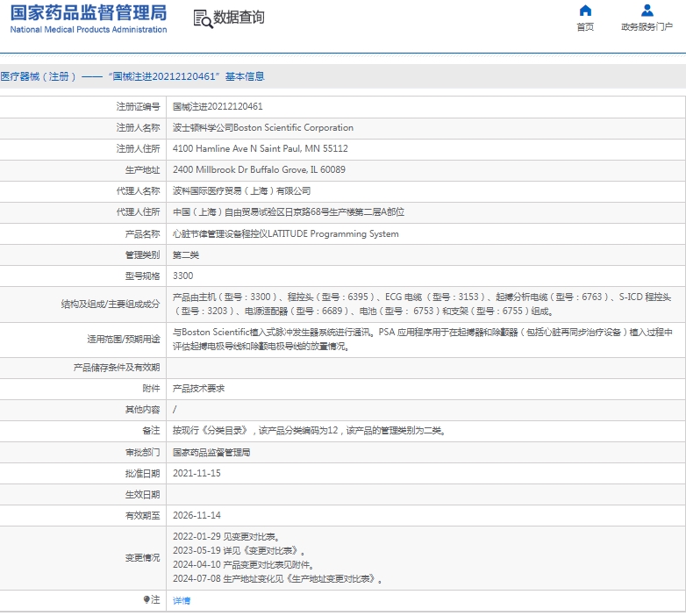The width and height of the screenshot is (686, 616).
Task: Click the 注册人住所 row label
Action: tap(139, 149)
